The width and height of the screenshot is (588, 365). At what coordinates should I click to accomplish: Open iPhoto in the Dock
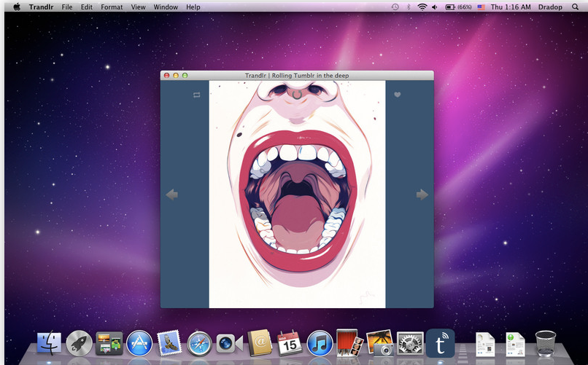coord(380,342)
